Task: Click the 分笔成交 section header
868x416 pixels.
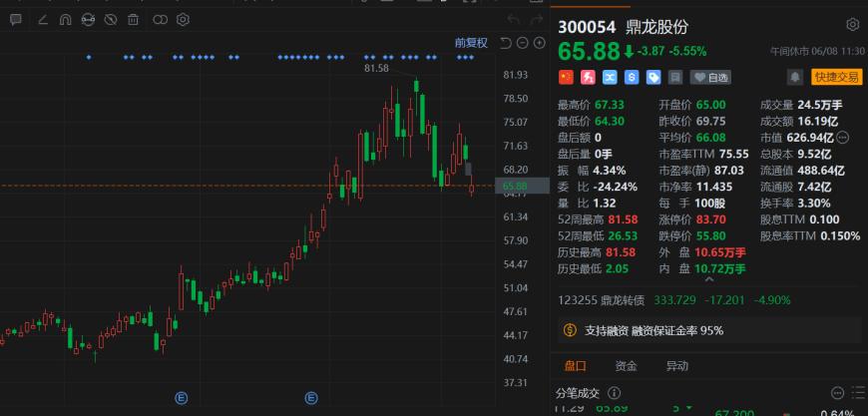Action: coord(578,393)
